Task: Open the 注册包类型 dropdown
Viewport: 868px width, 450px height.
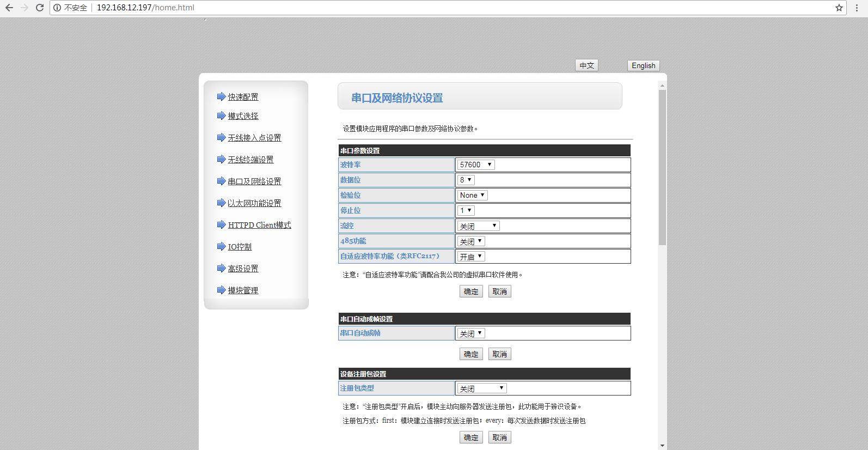Action: (x=482, y=388)
